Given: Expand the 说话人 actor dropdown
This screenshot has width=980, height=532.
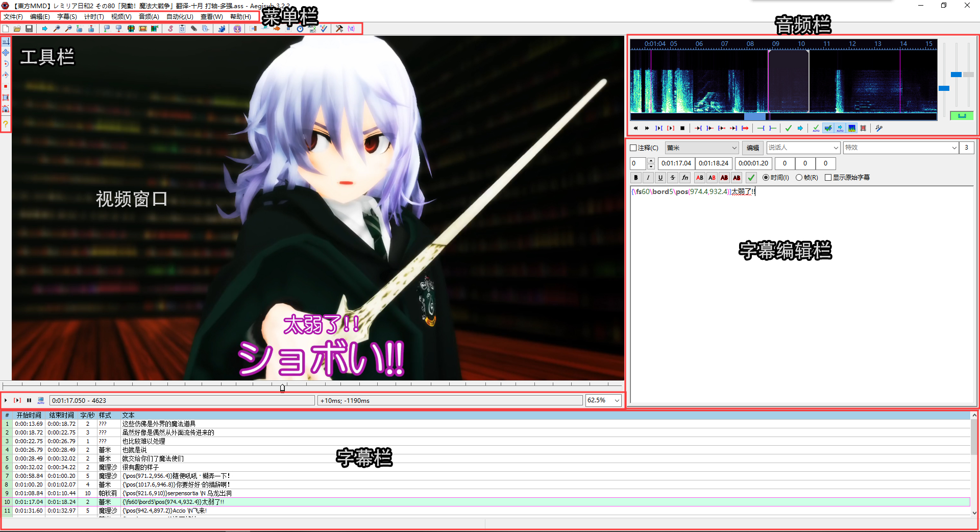Looking at the screenshot, I should point(803,148).
